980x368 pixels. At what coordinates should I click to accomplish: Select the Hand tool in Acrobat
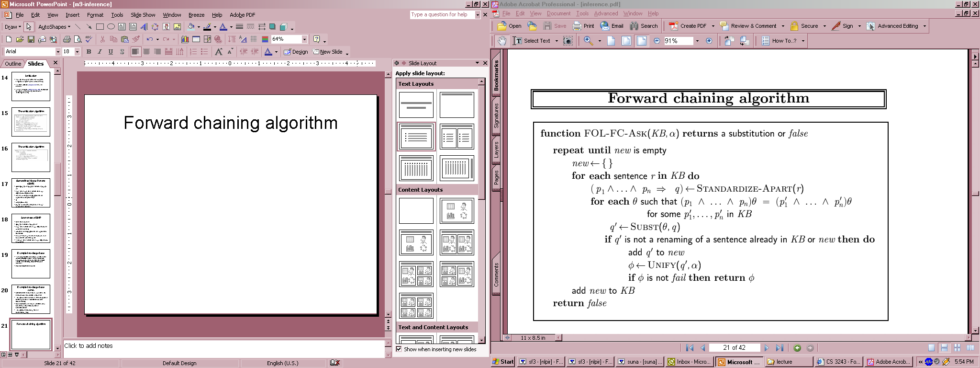coord(501,41)
